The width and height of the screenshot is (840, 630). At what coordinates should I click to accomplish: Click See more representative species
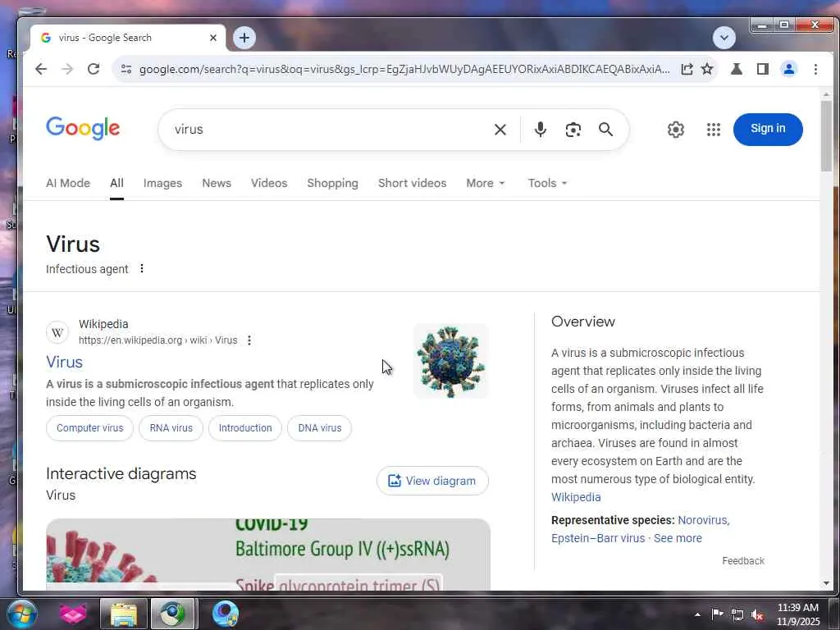(678, 538)
